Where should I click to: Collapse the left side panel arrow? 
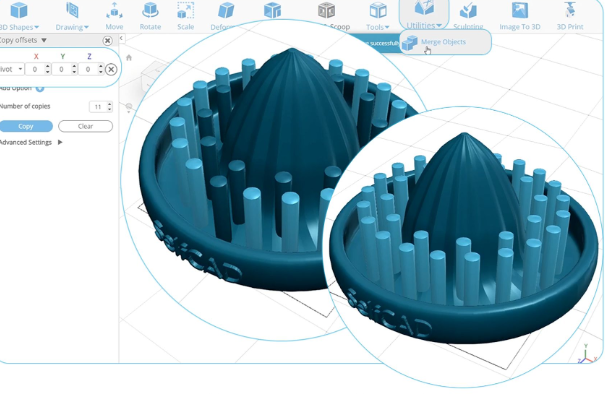pyautogui.click(x=121, y=38)
